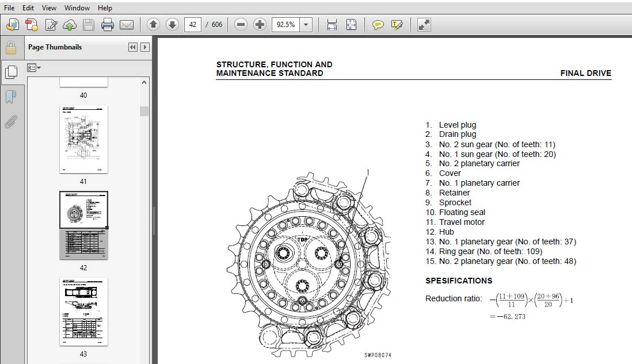Select page 43 thumbnail

[83, 312]
